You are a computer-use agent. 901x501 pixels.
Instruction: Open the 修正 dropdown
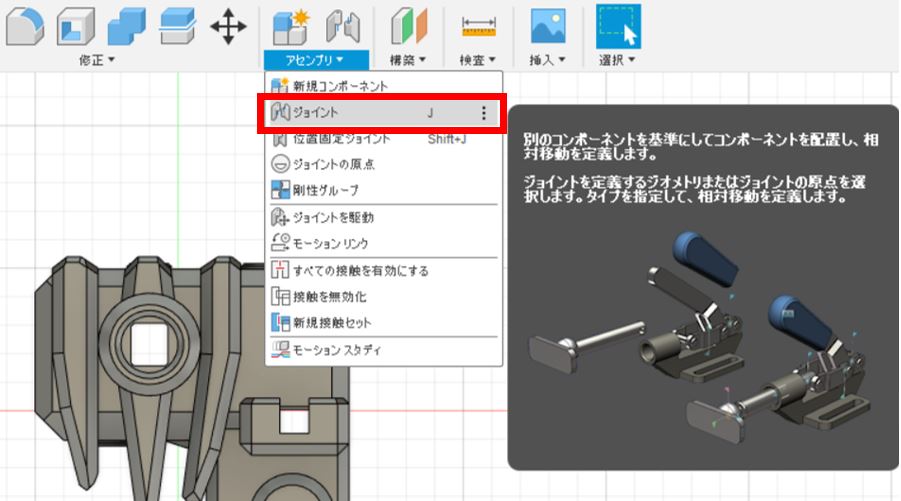(x=97, y=60)
